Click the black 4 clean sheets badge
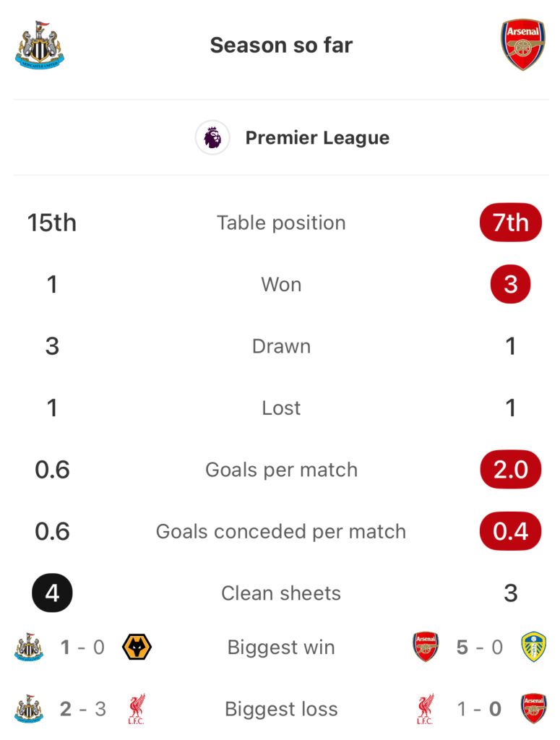Image resolution: width=560 pixels, height=740 pixels. (52, 593)
